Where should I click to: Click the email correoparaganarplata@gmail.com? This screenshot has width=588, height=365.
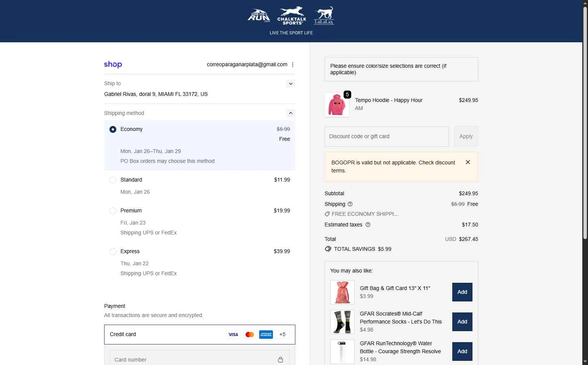pos(247,64)
